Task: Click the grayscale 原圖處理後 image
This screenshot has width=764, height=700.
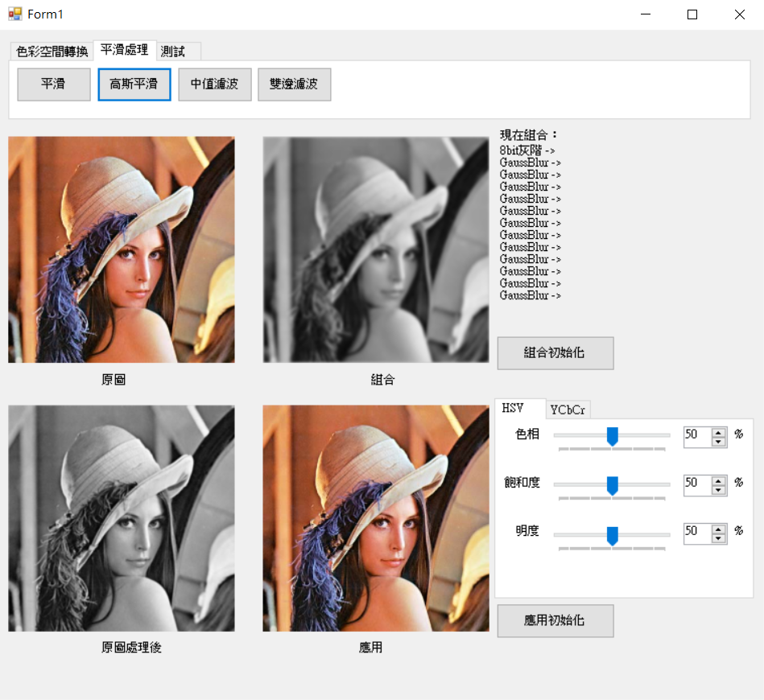Action: point(122,518)
